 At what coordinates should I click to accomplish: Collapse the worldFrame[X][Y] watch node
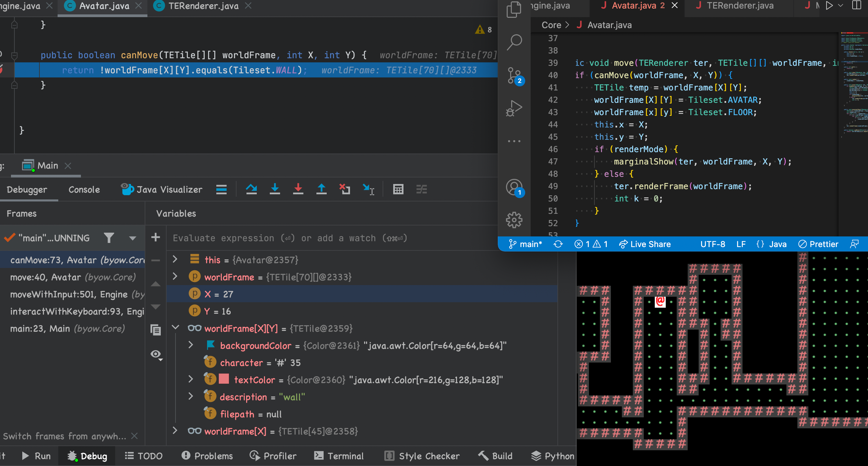tap(176, 328)
